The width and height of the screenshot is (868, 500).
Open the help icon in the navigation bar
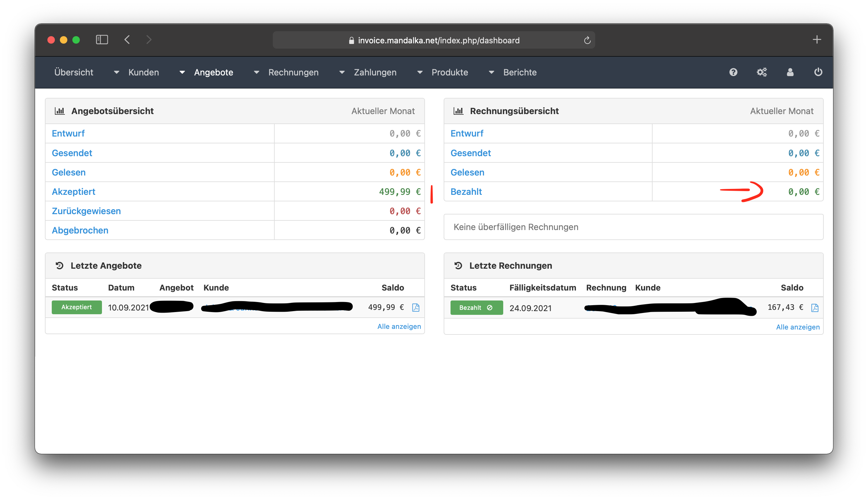coord(733,72)
